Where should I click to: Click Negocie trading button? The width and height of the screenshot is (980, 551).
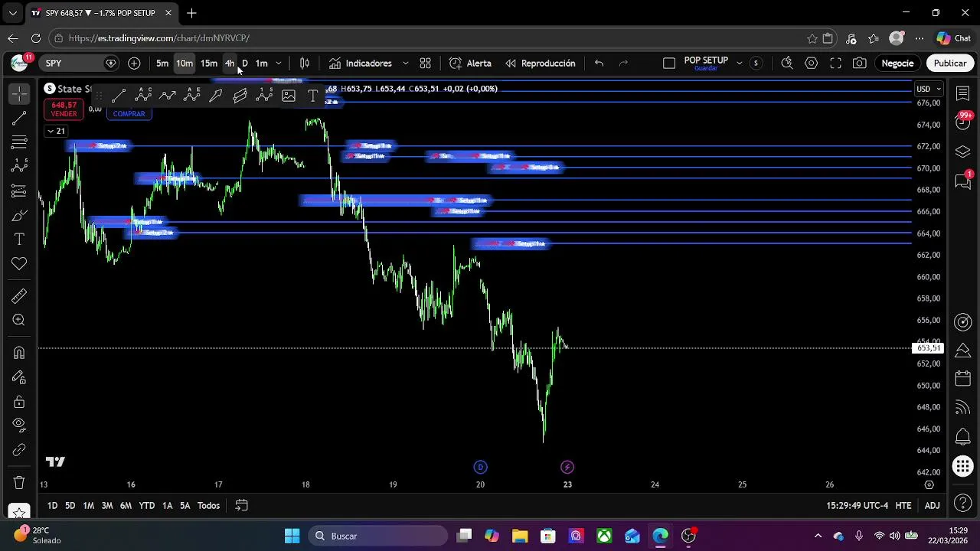[x=897, y=64]
